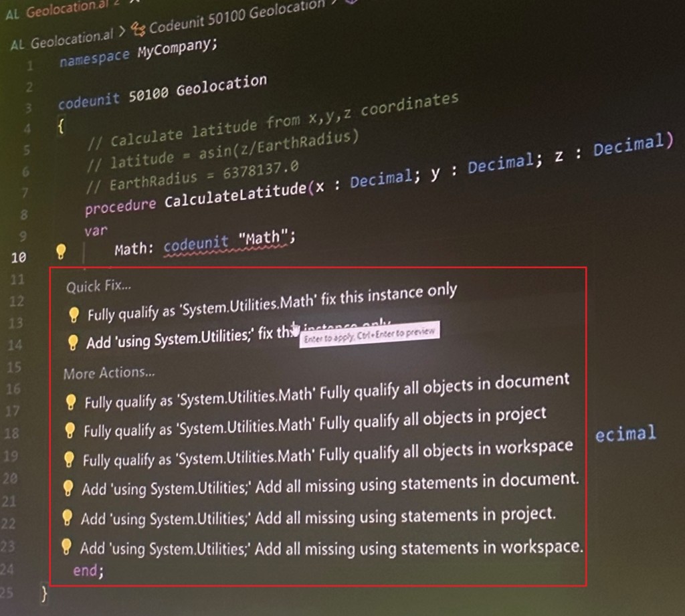685x616 pixels.
Task: Expand the 'Codeunit 50100 Geolocation' breadcrumb
Action: (x=235, y=18)
